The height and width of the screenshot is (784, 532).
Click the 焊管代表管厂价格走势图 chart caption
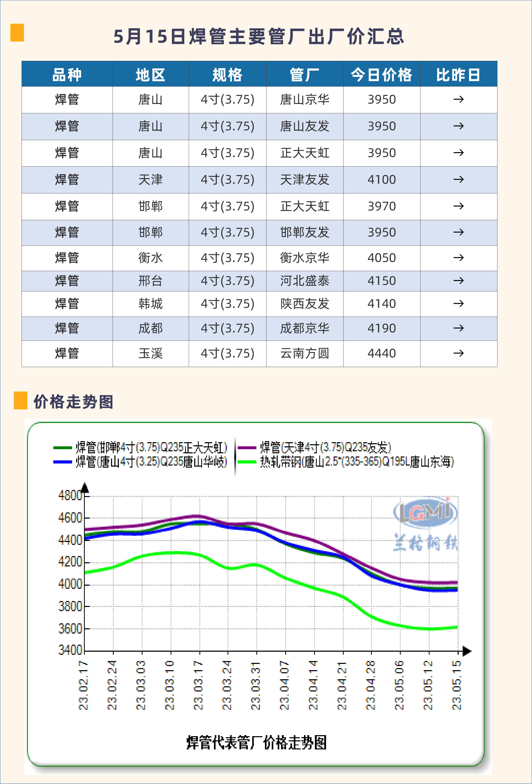pyautogui.click(x=256, y=742)
